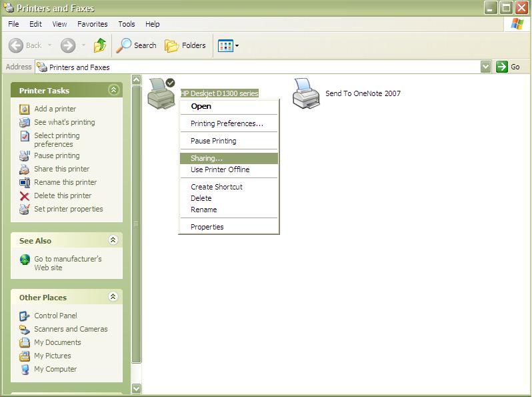Open the Forward history dropdown arrow
This screenshot has height=397, width=532.
(83, 45)
